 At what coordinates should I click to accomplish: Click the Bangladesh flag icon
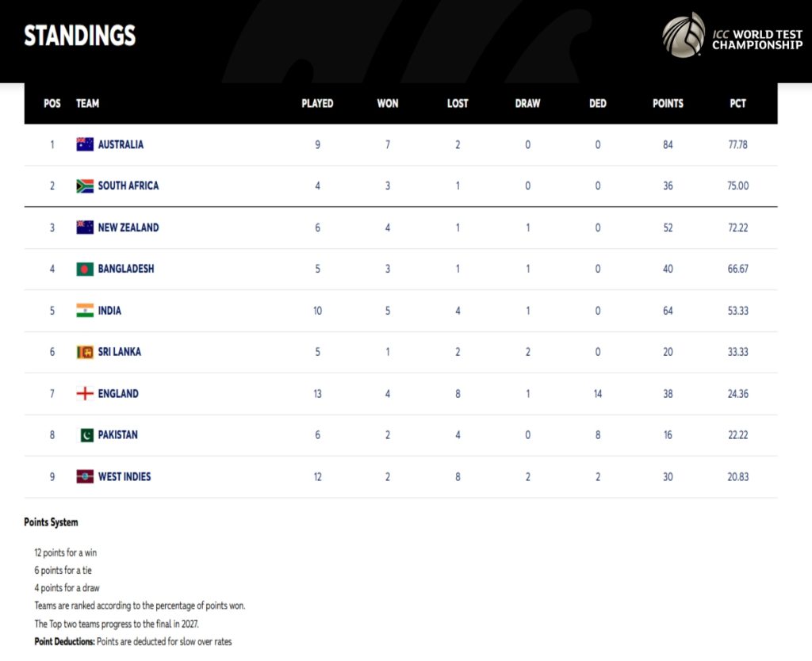(x=85, y=269)
